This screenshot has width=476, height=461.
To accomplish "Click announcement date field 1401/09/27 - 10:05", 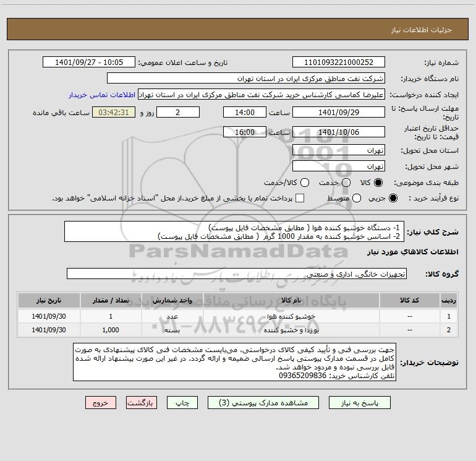I will 89,62.
